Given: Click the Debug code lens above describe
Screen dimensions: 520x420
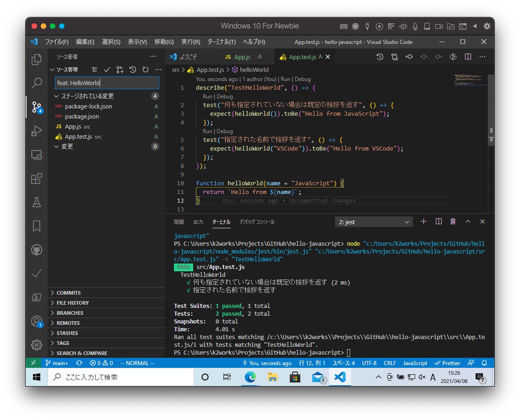Looking at the screenshot, I should 303,79.
